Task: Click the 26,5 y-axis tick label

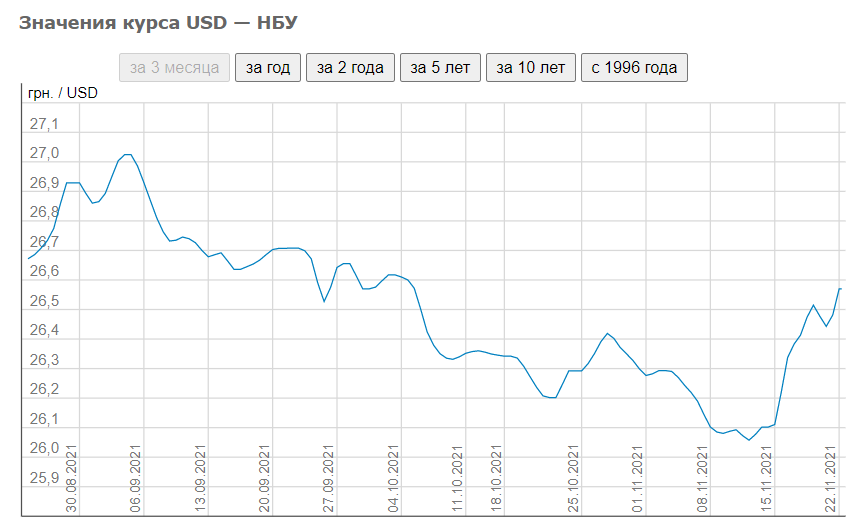Action: [x=44, y=301]
